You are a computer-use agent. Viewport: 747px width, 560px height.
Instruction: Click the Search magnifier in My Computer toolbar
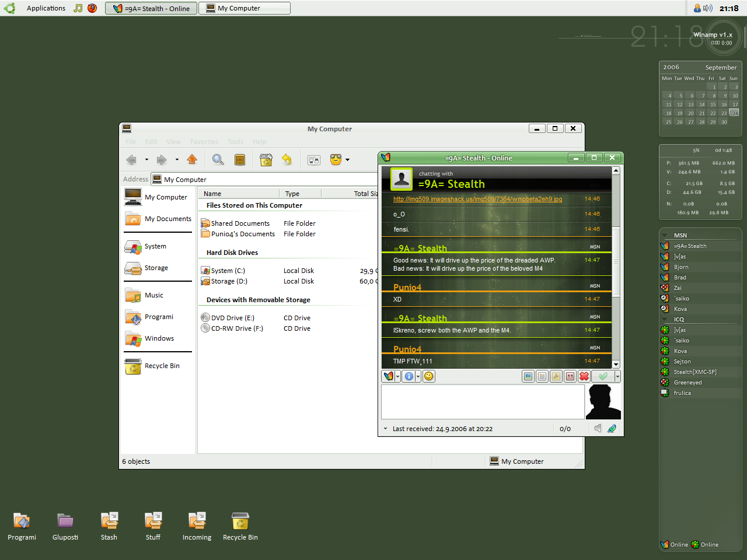[218, 160]
